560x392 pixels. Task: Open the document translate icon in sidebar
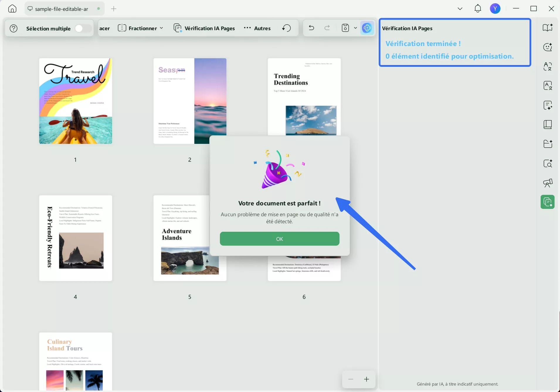pyautogui.click(x=548, y=86)
